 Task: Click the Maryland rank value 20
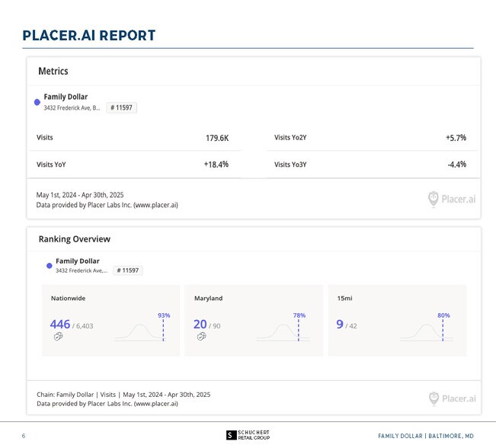(x=200, y=325)
